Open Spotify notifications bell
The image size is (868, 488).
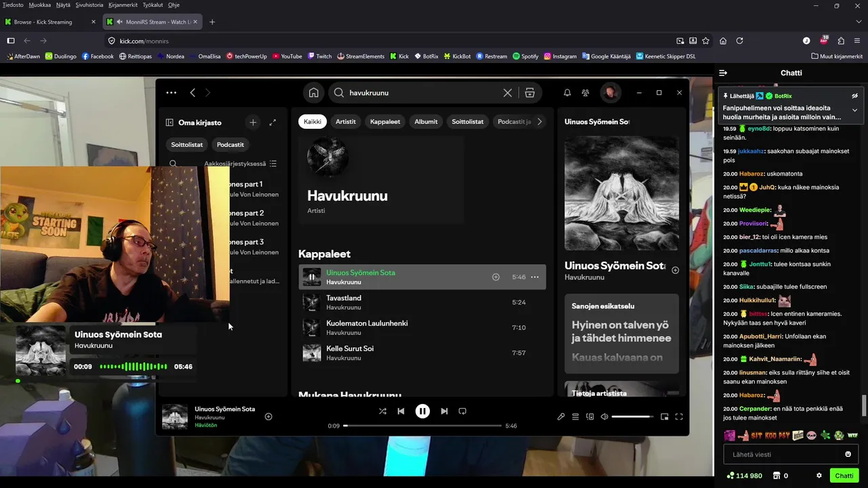pos(567,93)
